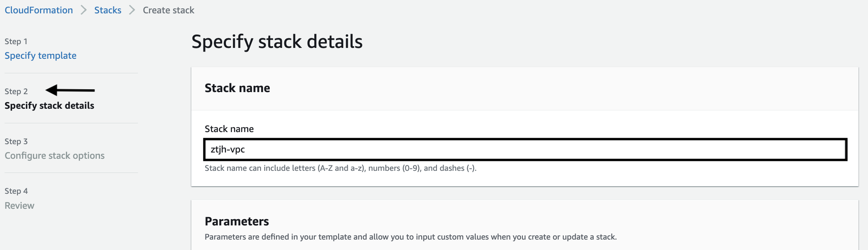Click the Create stack breadcrumb text
Screen dimensions: 868x250
[x=168, y=10]
